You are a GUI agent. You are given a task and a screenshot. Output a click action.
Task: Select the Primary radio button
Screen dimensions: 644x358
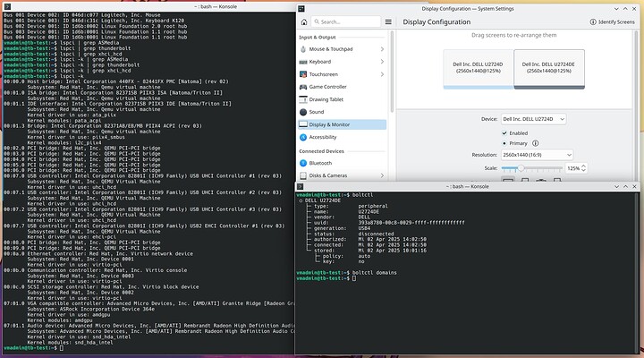(504, 142)
